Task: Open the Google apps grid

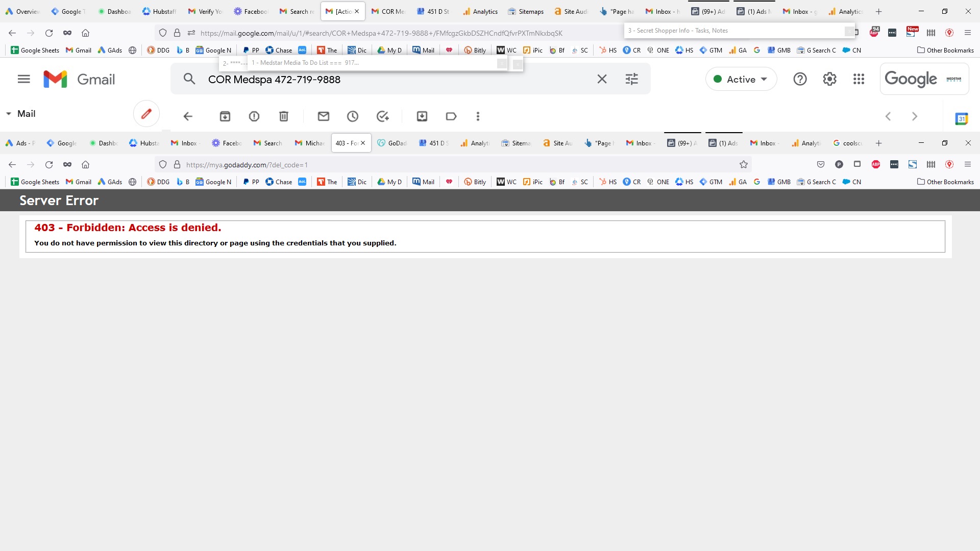Action: [x=859, y=79]
